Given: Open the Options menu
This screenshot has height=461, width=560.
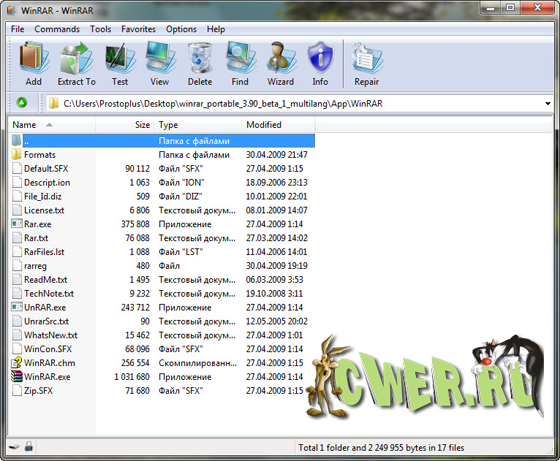Looking at the screenshot, I should [x=181, y=29].
